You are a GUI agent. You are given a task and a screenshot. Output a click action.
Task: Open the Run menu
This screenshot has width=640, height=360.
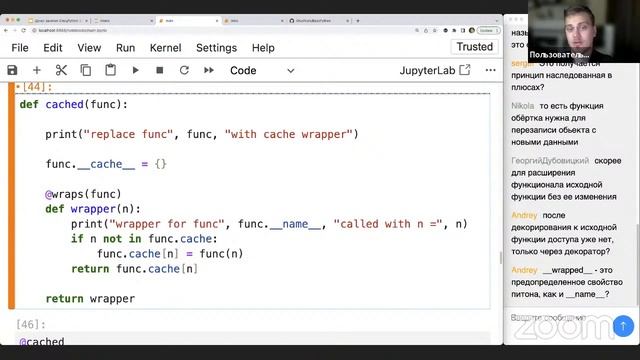pos(125,48)
